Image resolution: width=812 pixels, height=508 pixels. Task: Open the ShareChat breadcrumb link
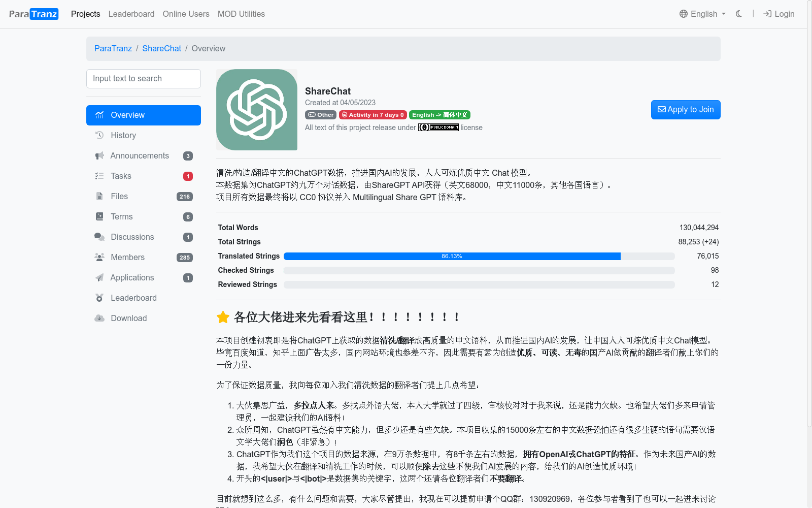point(161,48)
